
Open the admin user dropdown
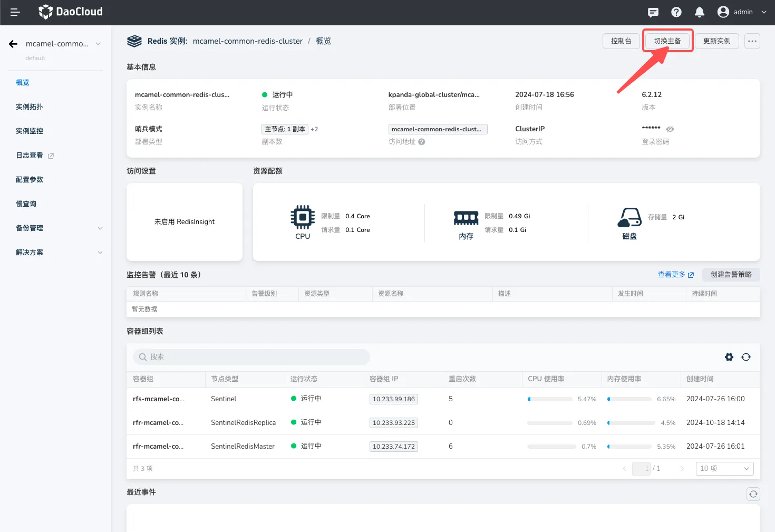click(742, 12)
